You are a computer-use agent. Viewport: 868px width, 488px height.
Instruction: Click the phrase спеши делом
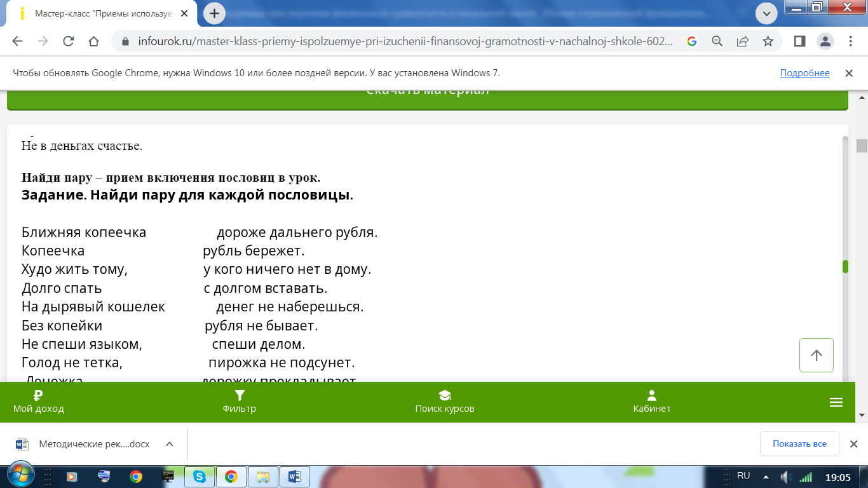pos(259,344)
